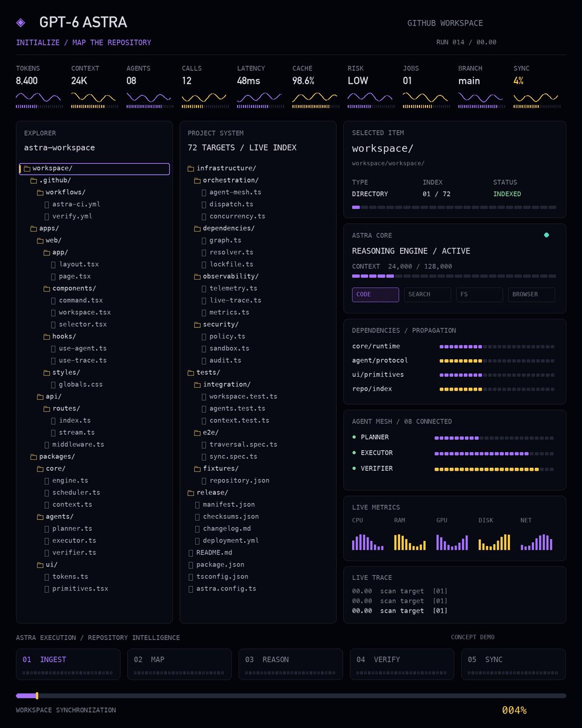
Task: Click the file icon next to globals.css
Action: point(54,385)
